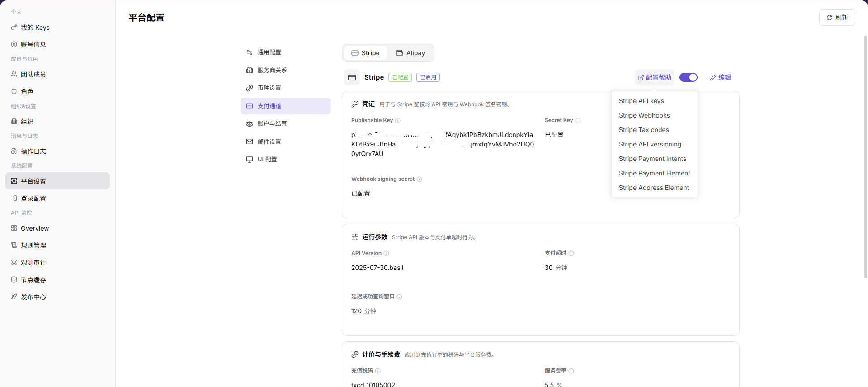Open 操作日志 page
The width and height of the screenshot is (868, 387).
(57, 151)
